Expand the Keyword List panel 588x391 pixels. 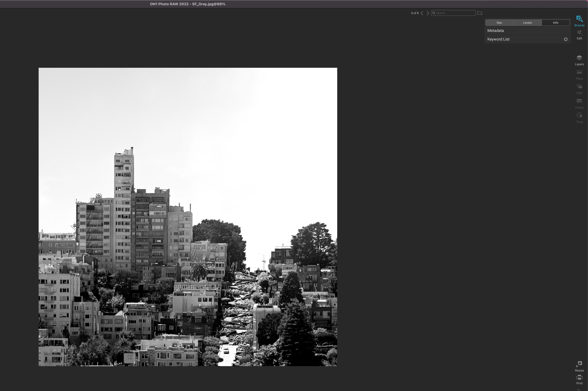(x=498, y=39)
